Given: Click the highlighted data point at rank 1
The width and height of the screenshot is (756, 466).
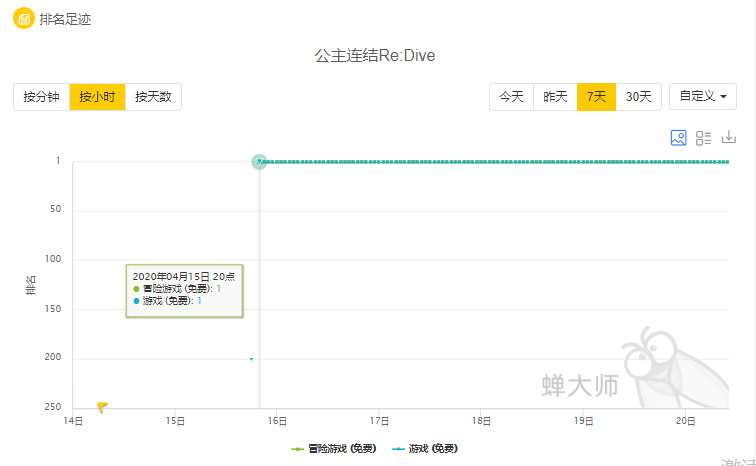Looking at the screenshot, I should [x=259, y=161].
